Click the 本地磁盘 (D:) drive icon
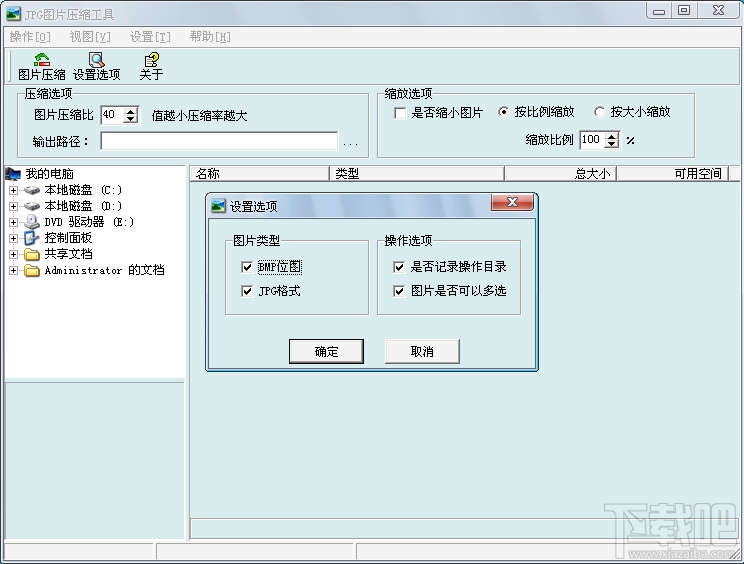744x564 pixels. coord(32,206)
